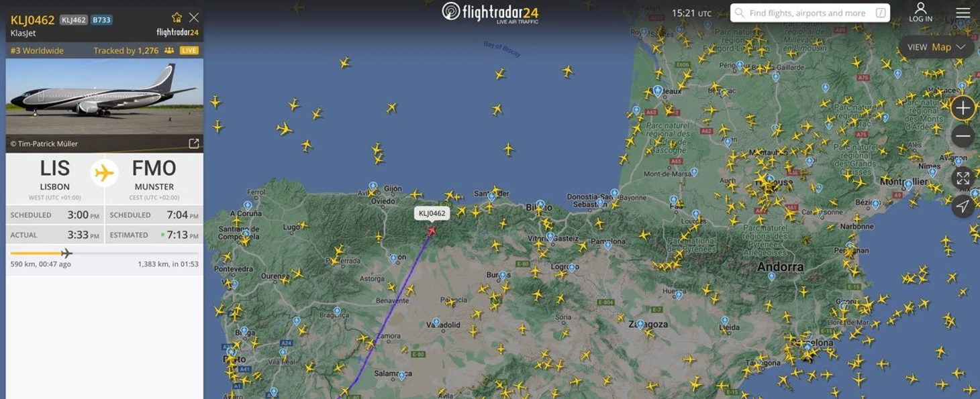
Task: Click the flight progress bar plane marker
Action: click(66, 253)
